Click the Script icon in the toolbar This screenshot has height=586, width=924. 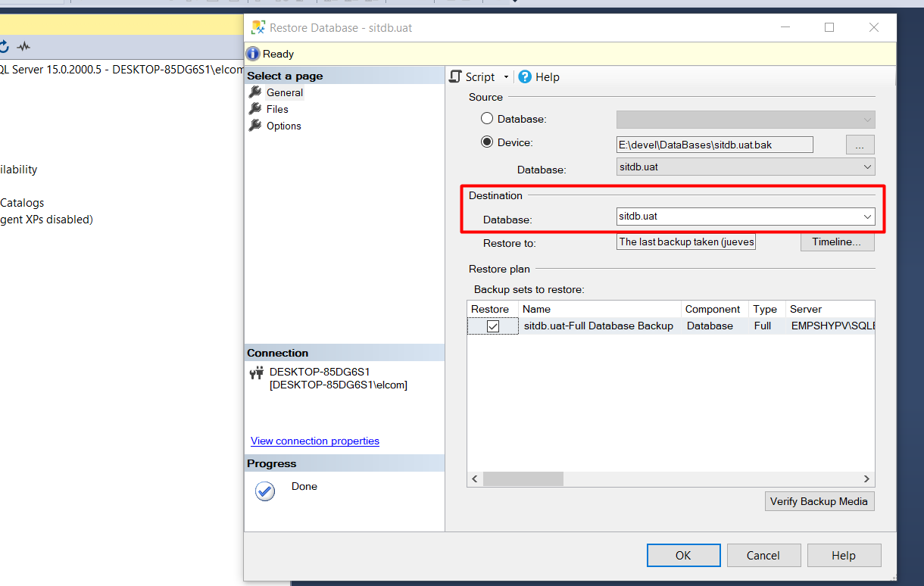click(x=455, y=76)
